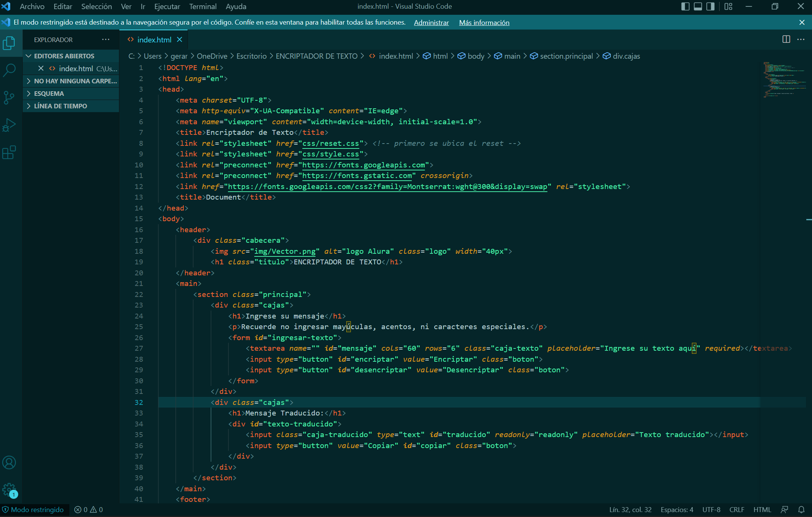Screen dimensions: 812x517
Task: Click breadcrumb item div.cajas
Action: coord(626,56)
